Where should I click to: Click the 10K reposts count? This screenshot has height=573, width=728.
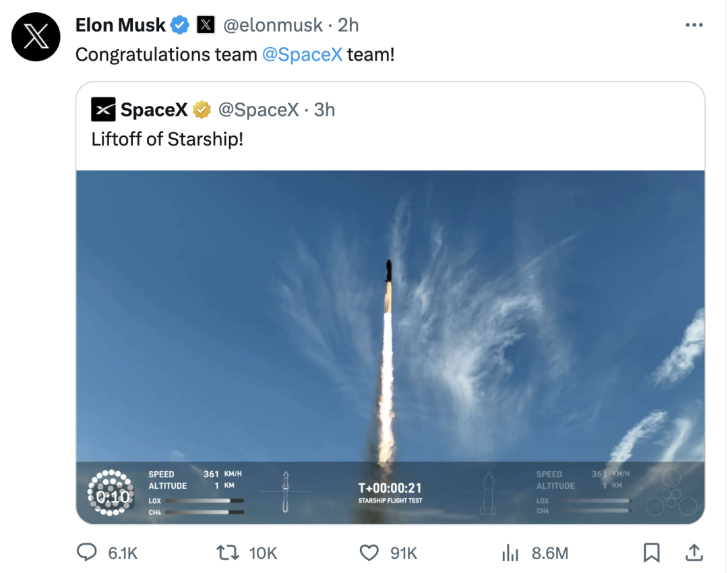coord(263,552)
